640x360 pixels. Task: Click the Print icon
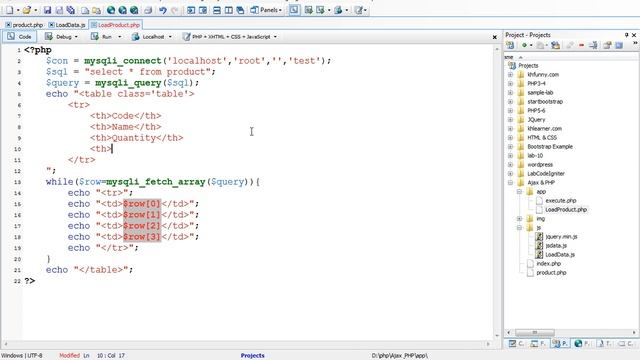149,10
